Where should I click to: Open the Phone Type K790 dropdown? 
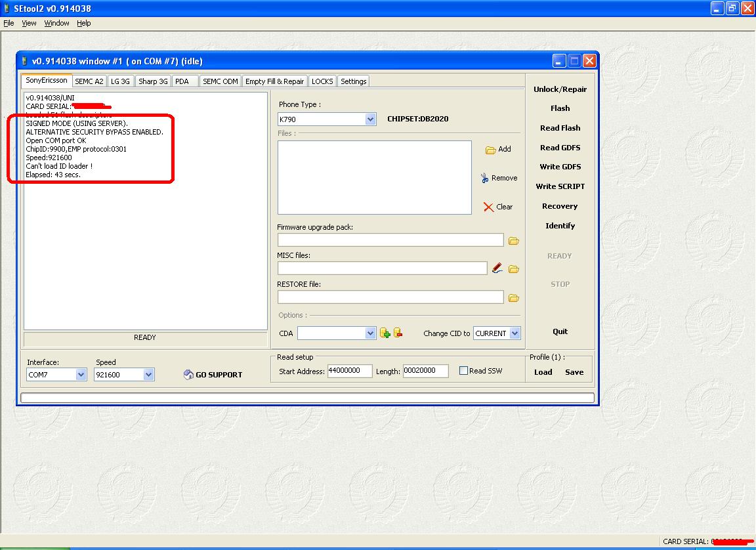point(370,119)
